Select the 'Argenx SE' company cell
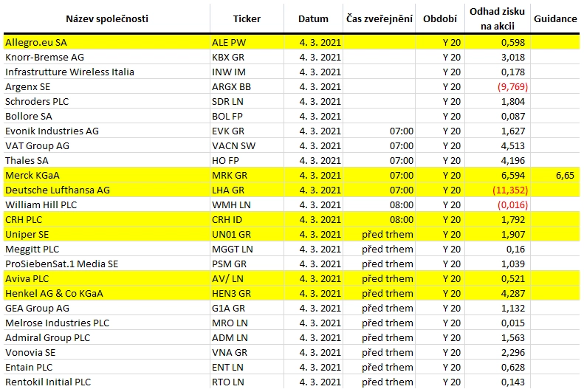Viewport: 584px width, 392px height. point(107,86)
